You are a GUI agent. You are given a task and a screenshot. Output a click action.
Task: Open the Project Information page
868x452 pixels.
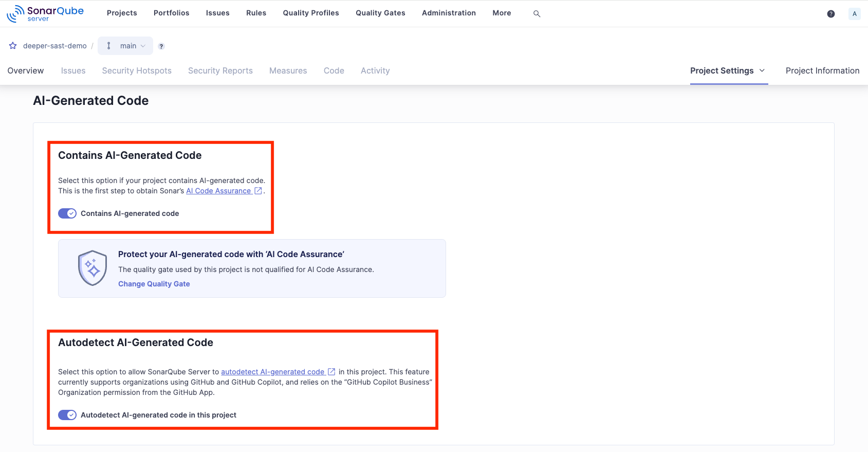coord(822,71)
